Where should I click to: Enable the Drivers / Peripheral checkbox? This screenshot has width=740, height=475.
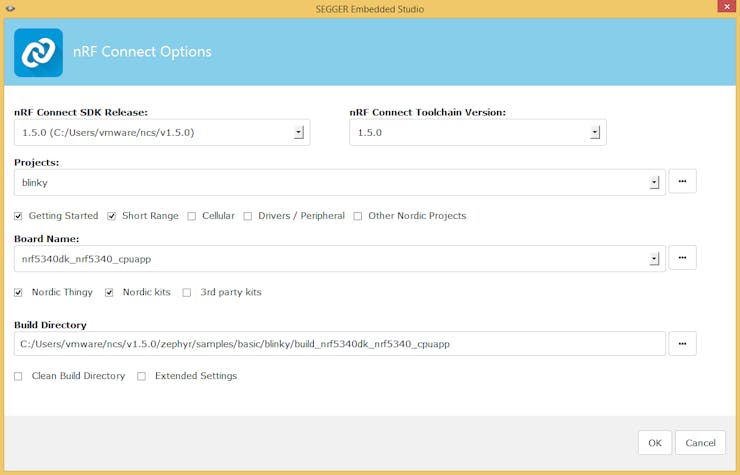248,216
